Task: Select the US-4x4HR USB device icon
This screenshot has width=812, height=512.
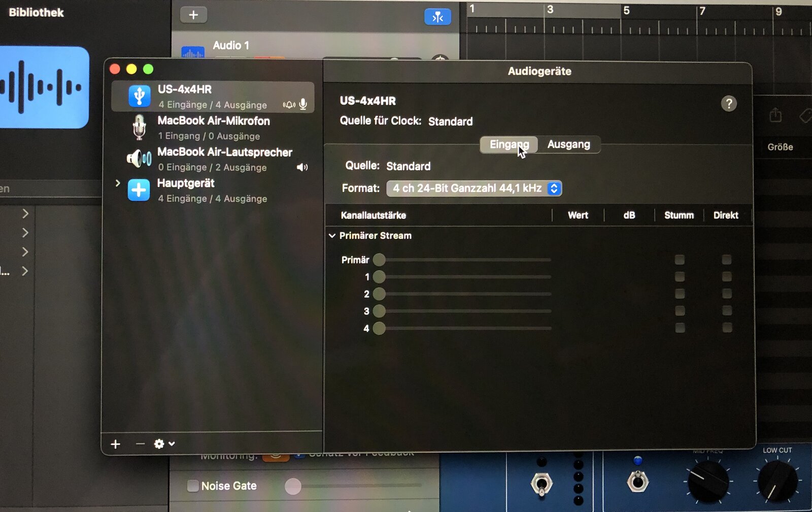Action: click(139, 96)
